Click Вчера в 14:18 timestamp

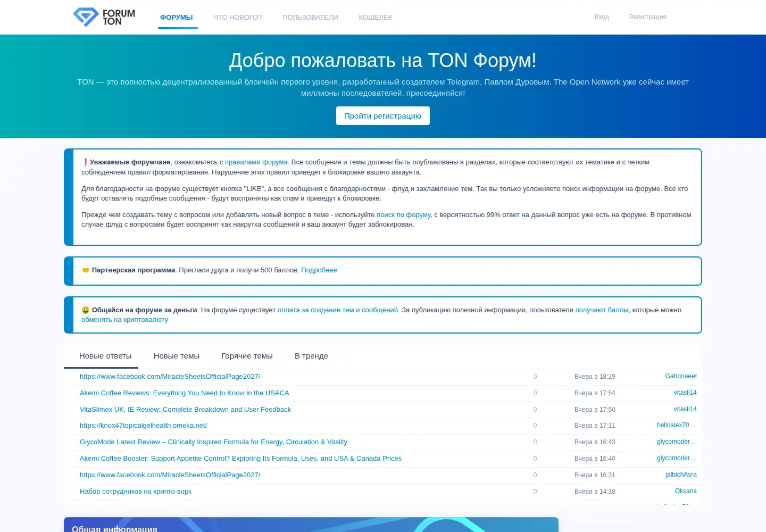(595, 492)
